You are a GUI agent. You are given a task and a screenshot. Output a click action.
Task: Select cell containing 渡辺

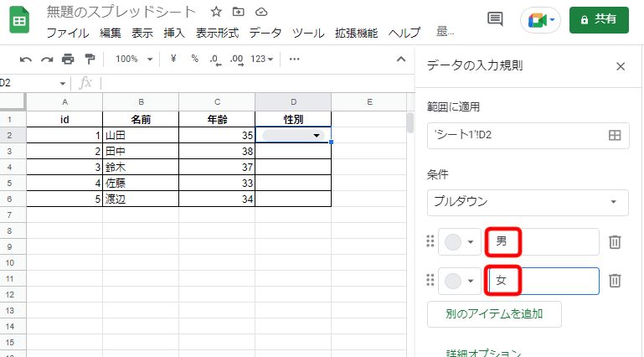point(141,199)
